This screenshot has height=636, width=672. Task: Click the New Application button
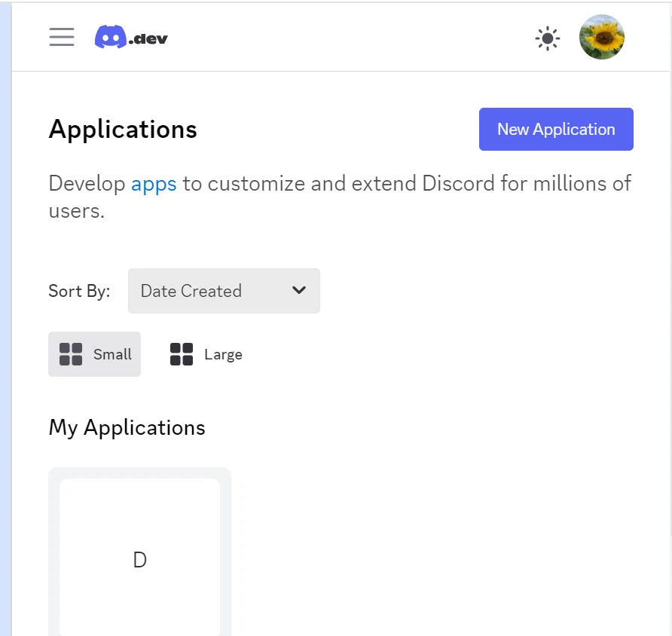click(x=556, y=129)
